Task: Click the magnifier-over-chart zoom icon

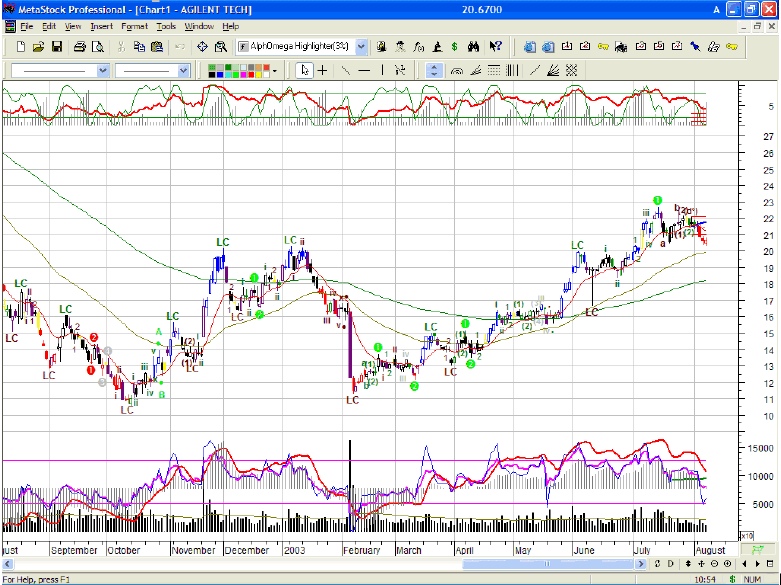Action: 221,47
